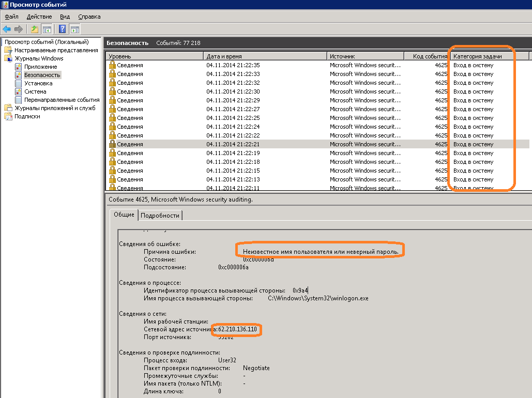Sort by the Дата и время column header

[265, 56]
